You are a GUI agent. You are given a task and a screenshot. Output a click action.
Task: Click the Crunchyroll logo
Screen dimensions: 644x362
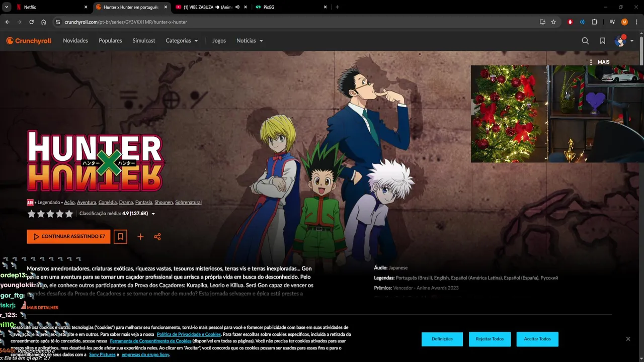pos(29,41)
